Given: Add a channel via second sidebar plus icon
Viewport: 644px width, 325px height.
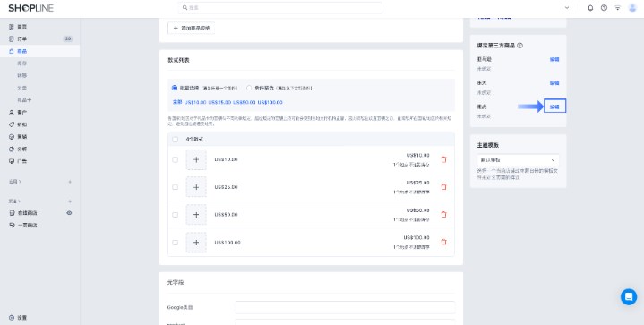Looking at the screenshot, I should click(x=70, y=201).
